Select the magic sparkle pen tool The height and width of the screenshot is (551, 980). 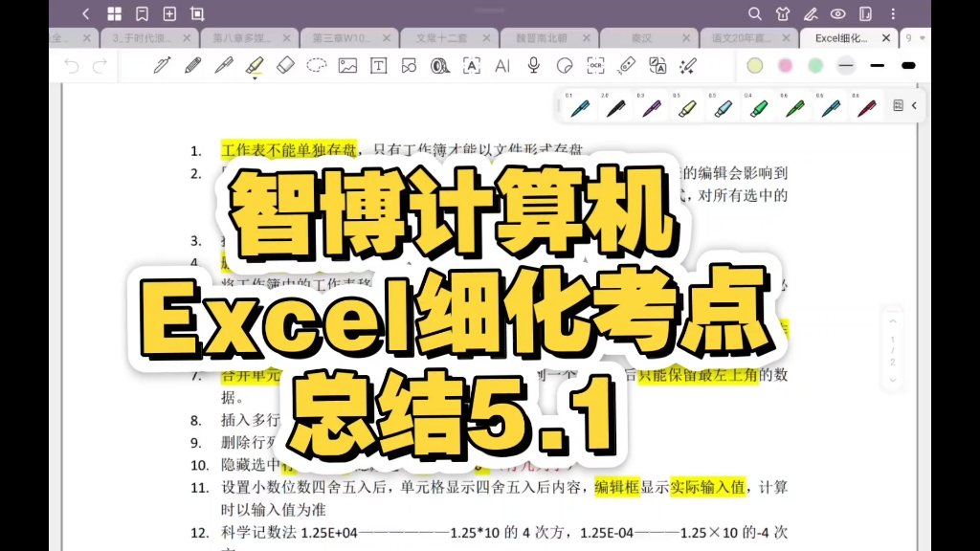coord(688,66)
